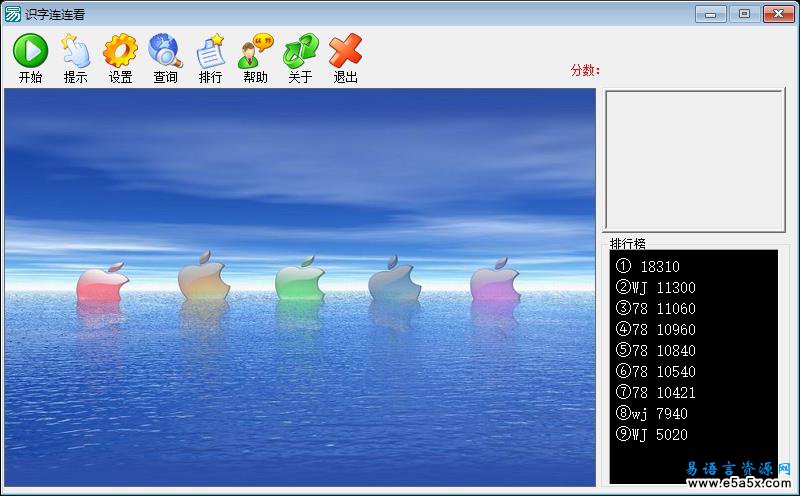Click the 分数: score label
Screen dimensions: 800x496
585,70
